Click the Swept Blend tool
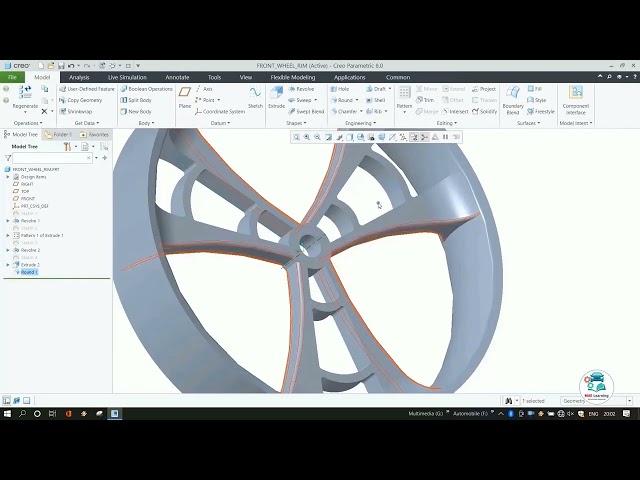Screen dimensions: 640x480 point(306,111)
